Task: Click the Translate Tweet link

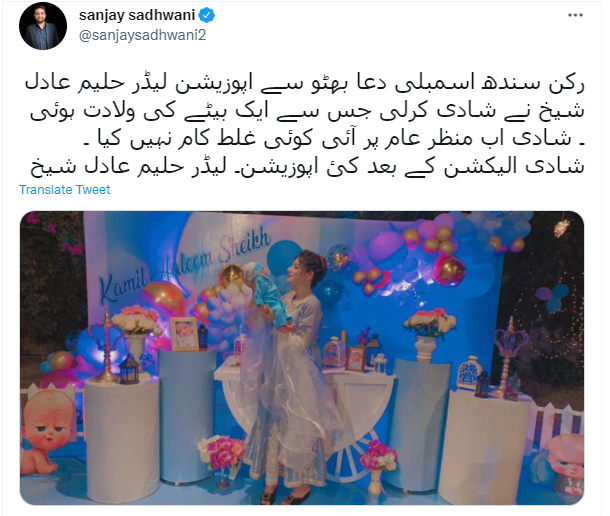Action: pos(65,190)
